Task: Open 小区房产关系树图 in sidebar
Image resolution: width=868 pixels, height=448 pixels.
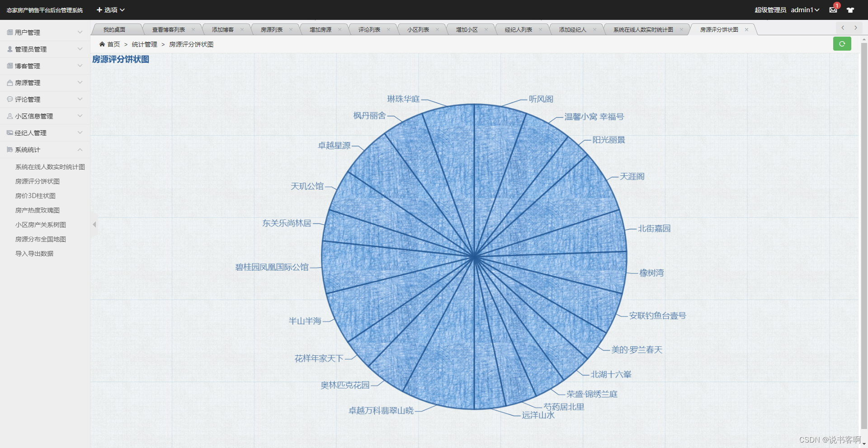Action: (x=41, y=225)
